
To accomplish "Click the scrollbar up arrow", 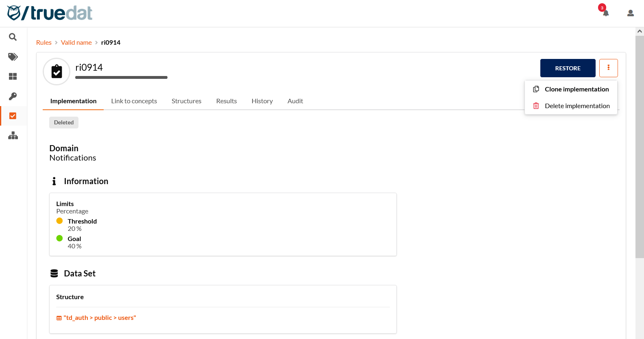I will coord(640,31).
